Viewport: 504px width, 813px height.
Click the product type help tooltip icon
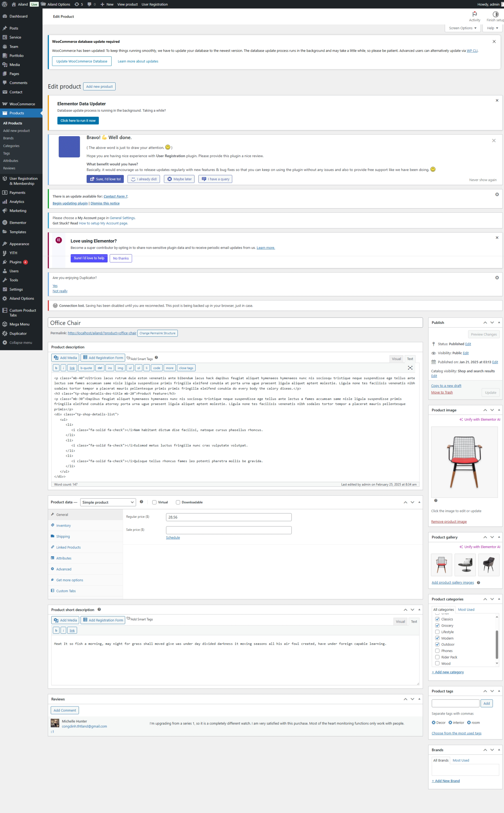pyautogui.click(x=141, y=502)
